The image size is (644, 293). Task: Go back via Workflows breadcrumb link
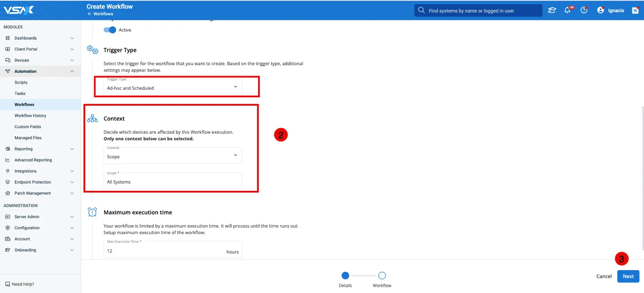pyautogui.click(x=103, y=14)
